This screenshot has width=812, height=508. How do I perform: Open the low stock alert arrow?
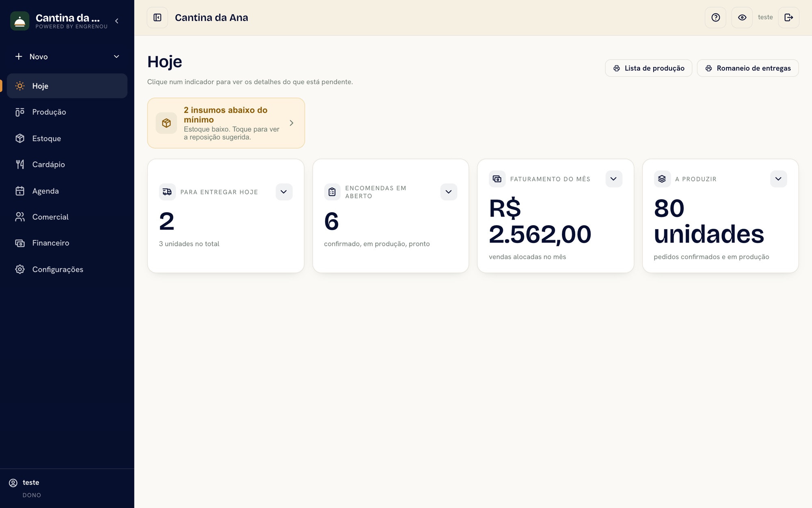point(292,123)
